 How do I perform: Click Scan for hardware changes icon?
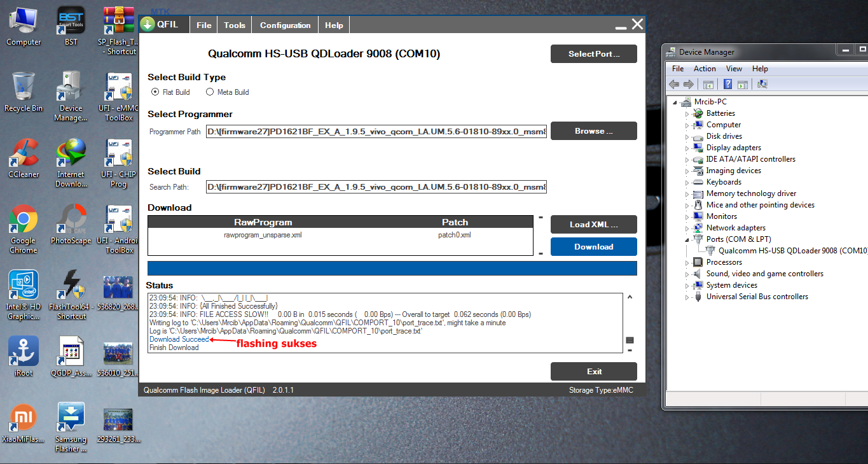[762, 84]
